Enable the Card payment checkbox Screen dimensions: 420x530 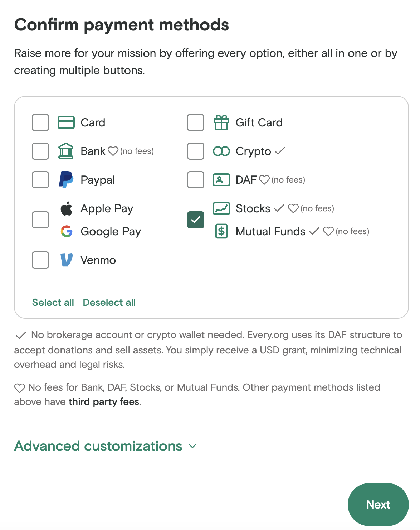tap(40, 122)
